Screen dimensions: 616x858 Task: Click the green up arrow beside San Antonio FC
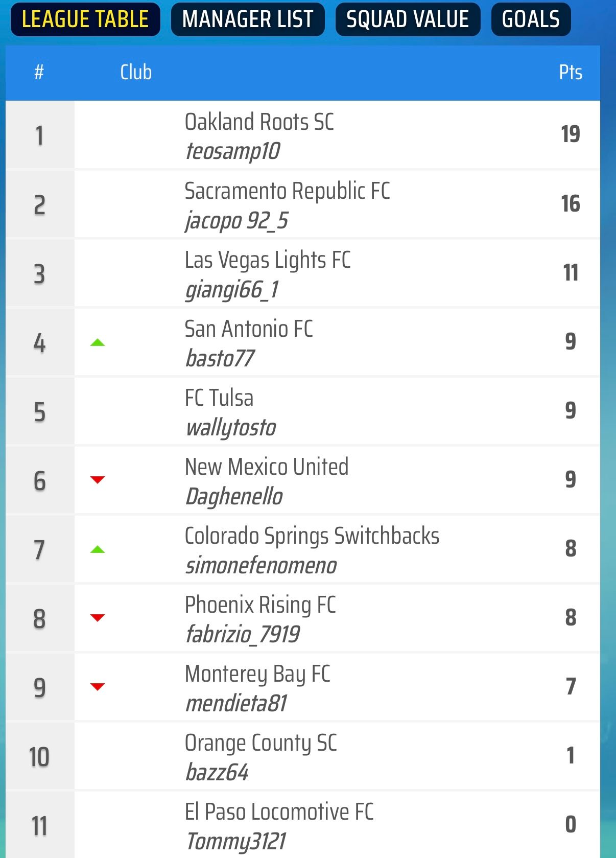(97, 342)
